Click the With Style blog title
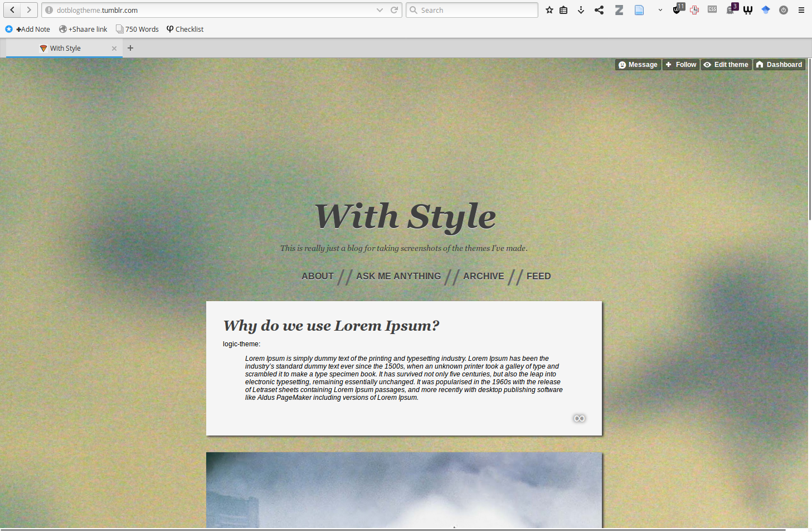 tap(405, 216)
